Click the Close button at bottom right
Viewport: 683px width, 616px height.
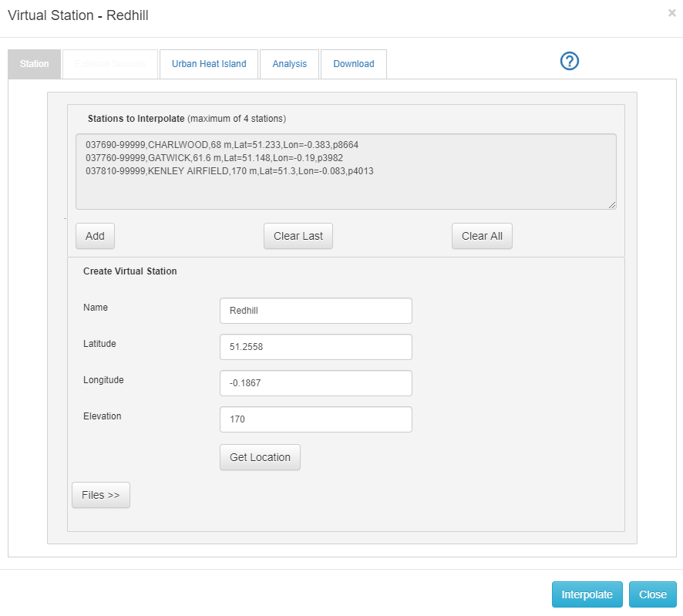click(x=652, y=594)
